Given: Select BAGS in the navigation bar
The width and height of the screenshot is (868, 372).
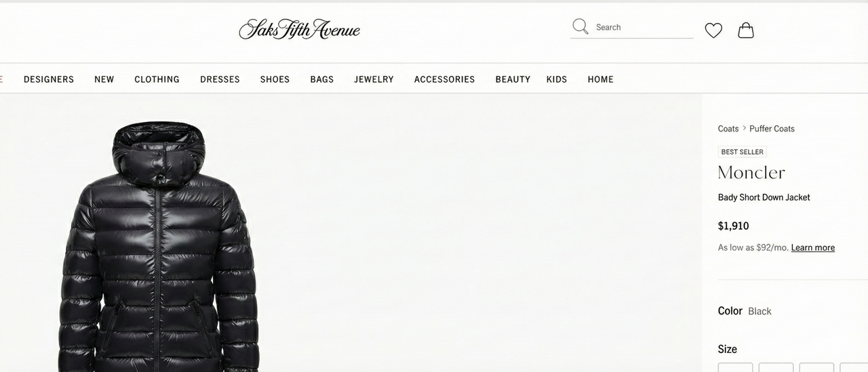Looking at the screenshot, I should pos(322,79).
